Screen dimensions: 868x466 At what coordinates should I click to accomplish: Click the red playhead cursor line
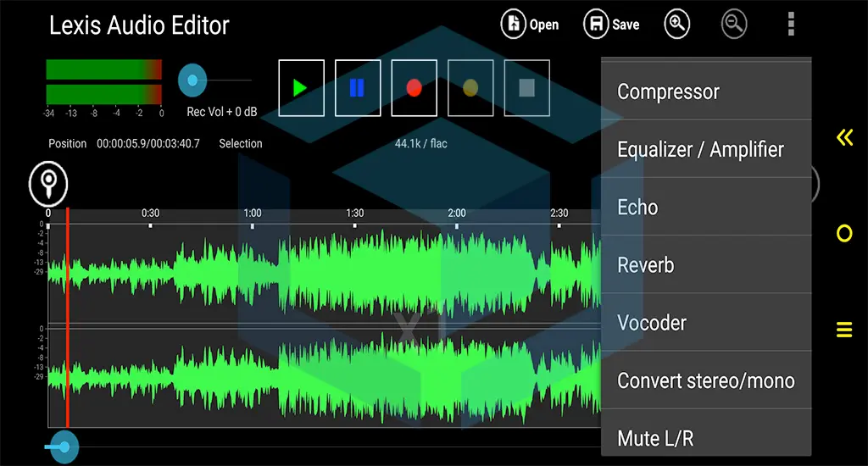coord(68,319)
